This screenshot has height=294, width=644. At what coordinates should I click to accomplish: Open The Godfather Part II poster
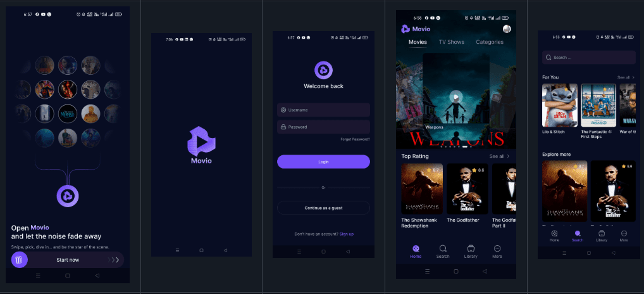pyautogui.click(x=504, y=189)
